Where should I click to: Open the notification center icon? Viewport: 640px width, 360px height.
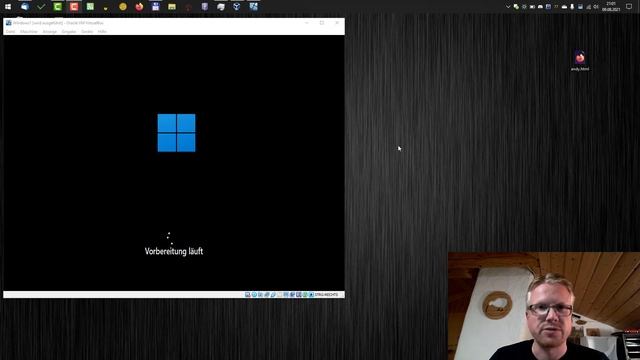pyautogui.click(x=629, y=7)
